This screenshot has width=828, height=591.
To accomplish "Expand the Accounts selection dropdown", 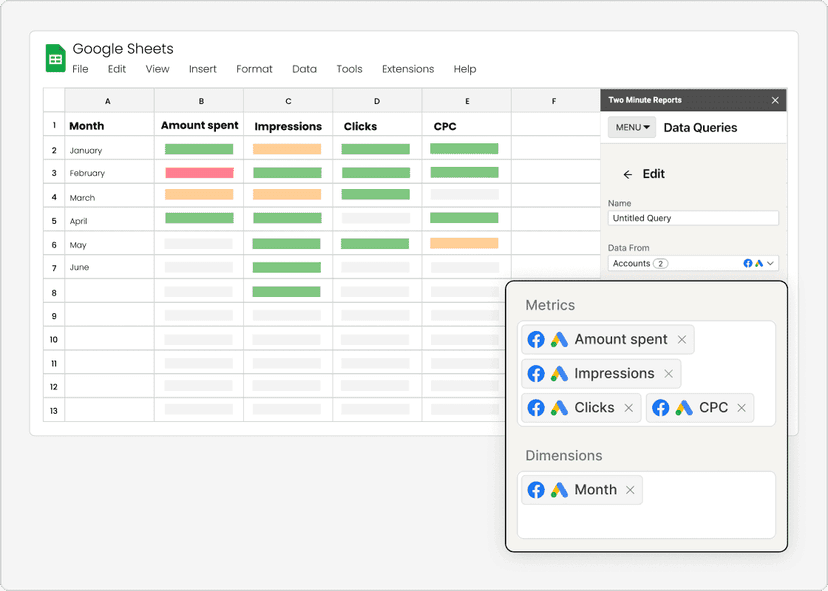I will tap(769, 263).
